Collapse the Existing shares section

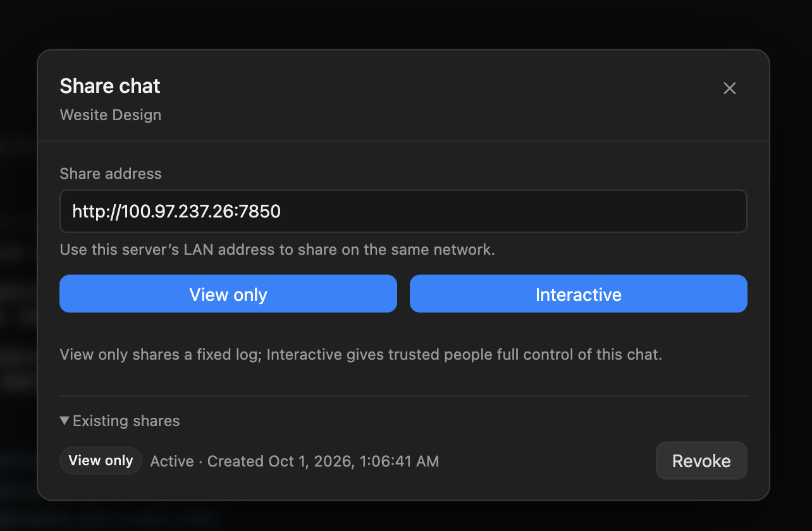point(120,421)
